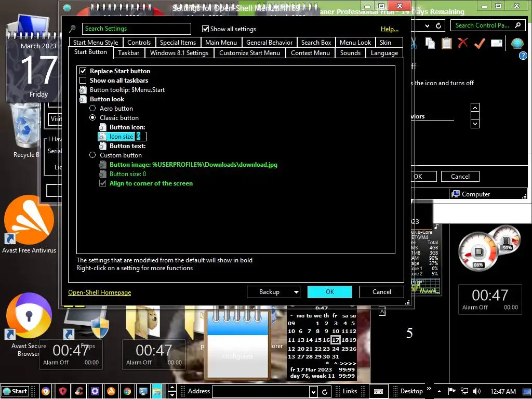
Task: Click the Copy icon in Control Panel toolbar
Action: [x=430, y=43]
